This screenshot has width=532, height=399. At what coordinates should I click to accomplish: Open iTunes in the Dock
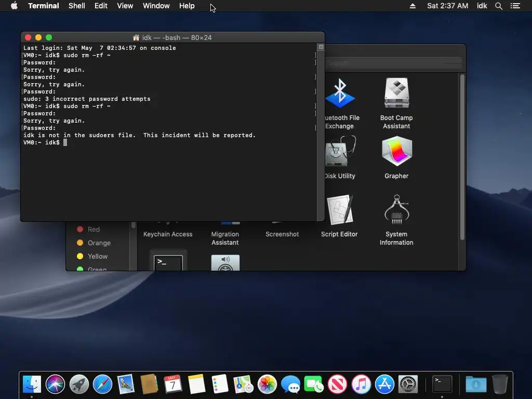point(361,384)
